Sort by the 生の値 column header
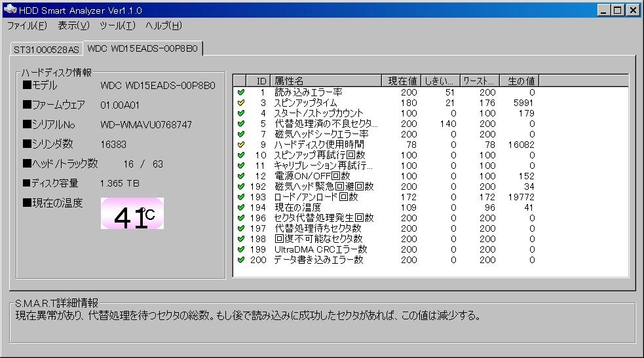644x358 pixels. (x=519, y=81)
